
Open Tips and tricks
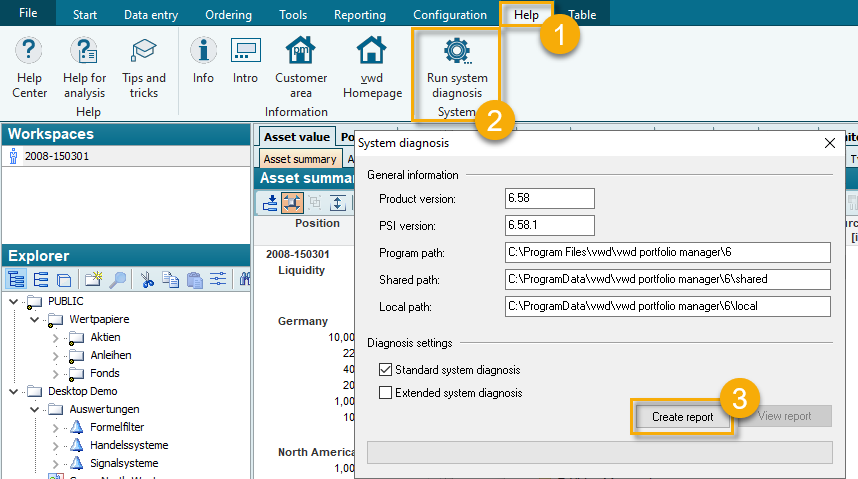pos(143,65)
